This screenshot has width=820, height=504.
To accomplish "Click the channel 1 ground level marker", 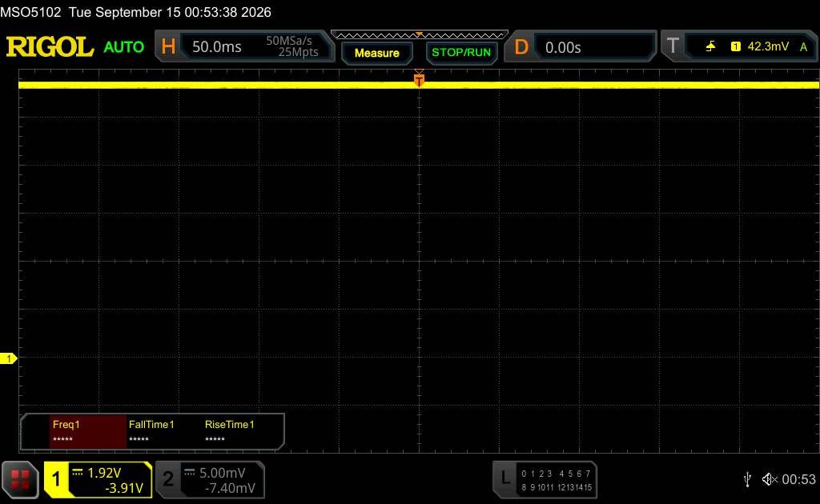I will (x=8, y=358).
